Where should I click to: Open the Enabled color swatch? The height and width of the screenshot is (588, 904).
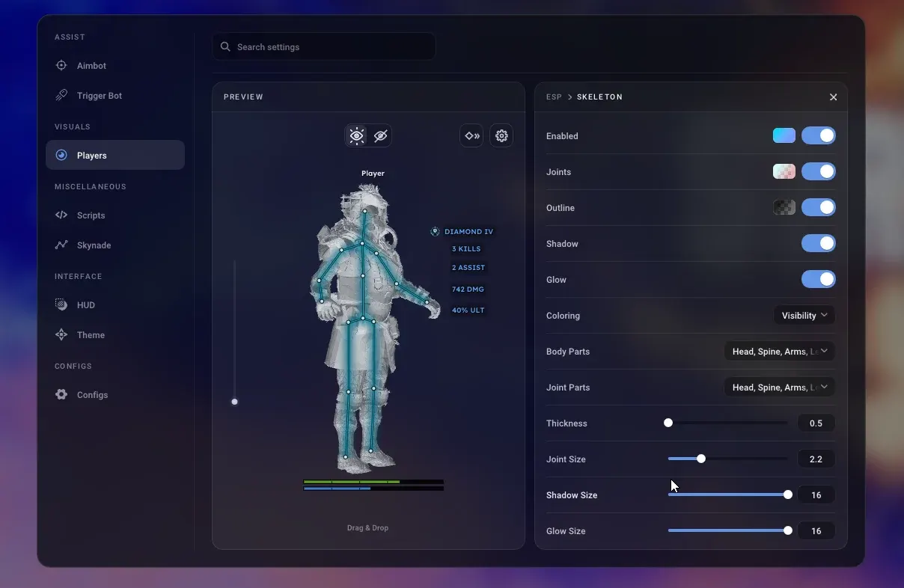point(784,135)
